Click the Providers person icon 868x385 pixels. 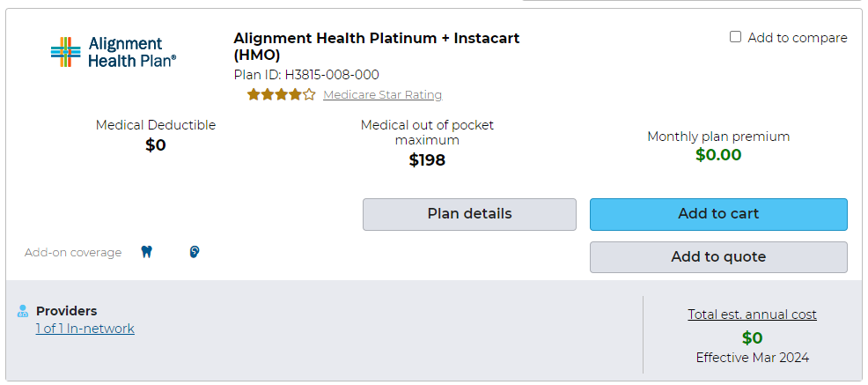click(23, 311)
